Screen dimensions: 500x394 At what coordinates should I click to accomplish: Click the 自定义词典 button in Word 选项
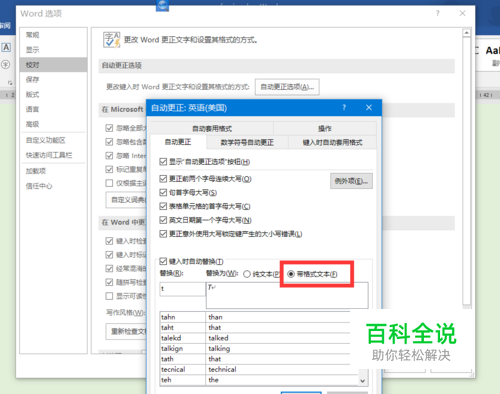(x=127, y=200)
